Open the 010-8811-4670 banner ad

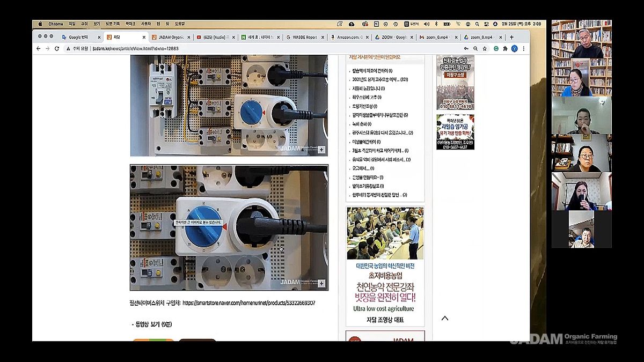coord(455,82)
